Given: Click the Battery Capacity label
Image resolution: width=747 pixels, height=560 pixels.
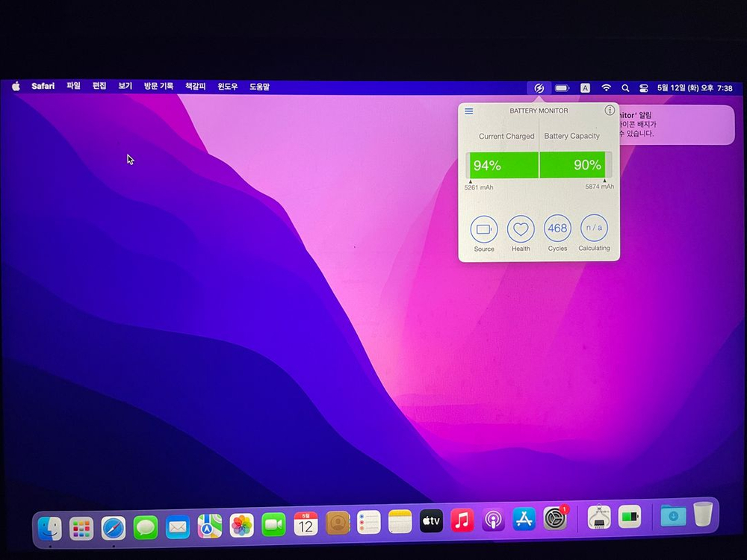Looking at the screenshot, I should [571, 136].
